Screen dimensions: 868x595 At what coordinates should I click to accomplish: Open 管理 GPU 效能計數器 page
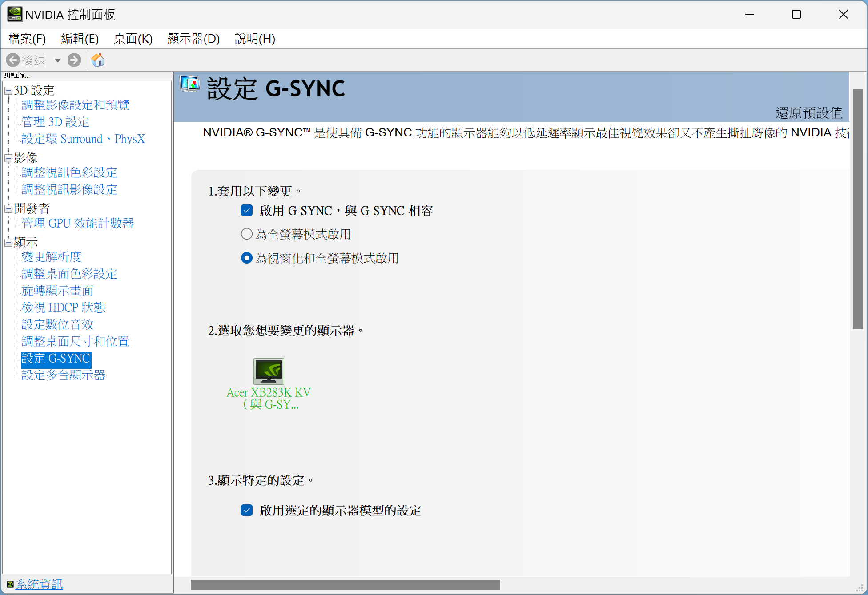point(77,223)
